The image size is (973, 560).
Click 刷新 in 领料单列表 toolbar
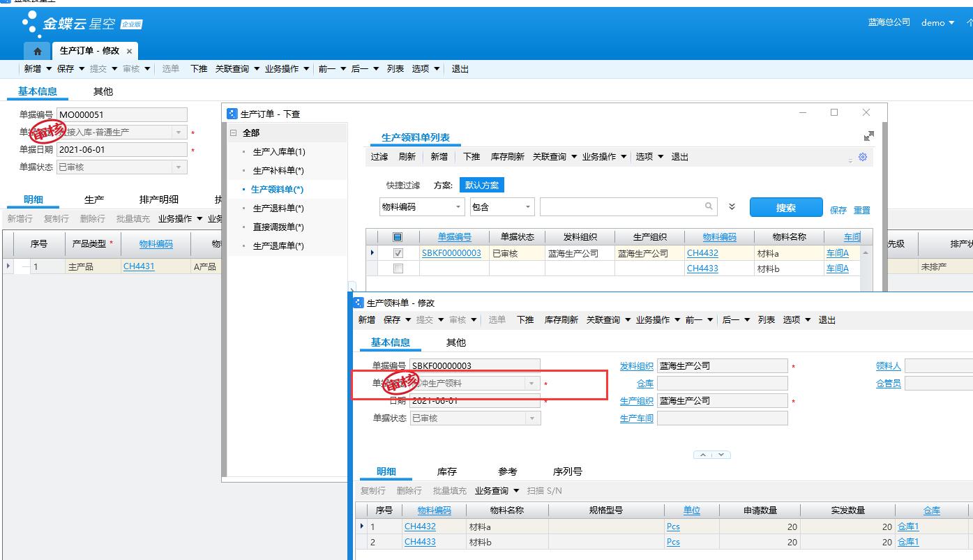pos(407,157)
